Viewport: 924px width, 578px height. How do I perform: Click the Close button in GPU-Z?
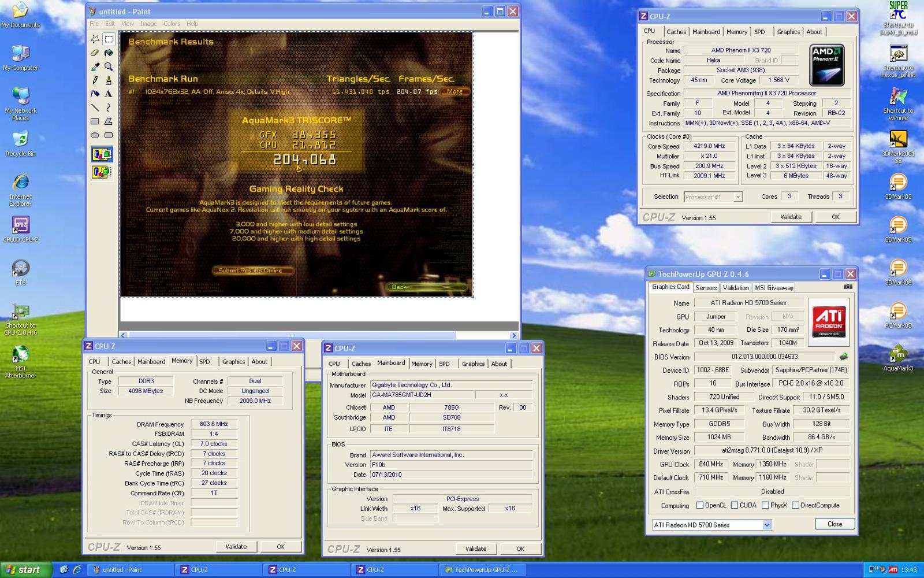pos(835,524)
